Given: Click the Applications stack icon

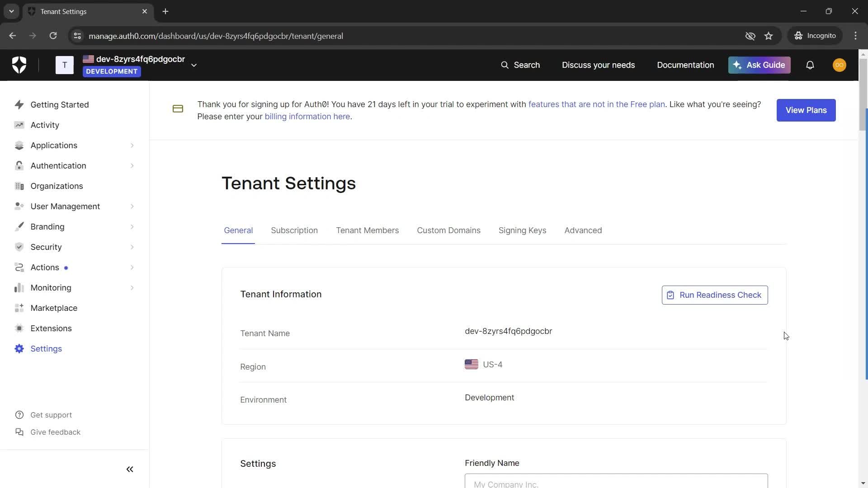Looking at the screenshot, I should tap(19, 145).
